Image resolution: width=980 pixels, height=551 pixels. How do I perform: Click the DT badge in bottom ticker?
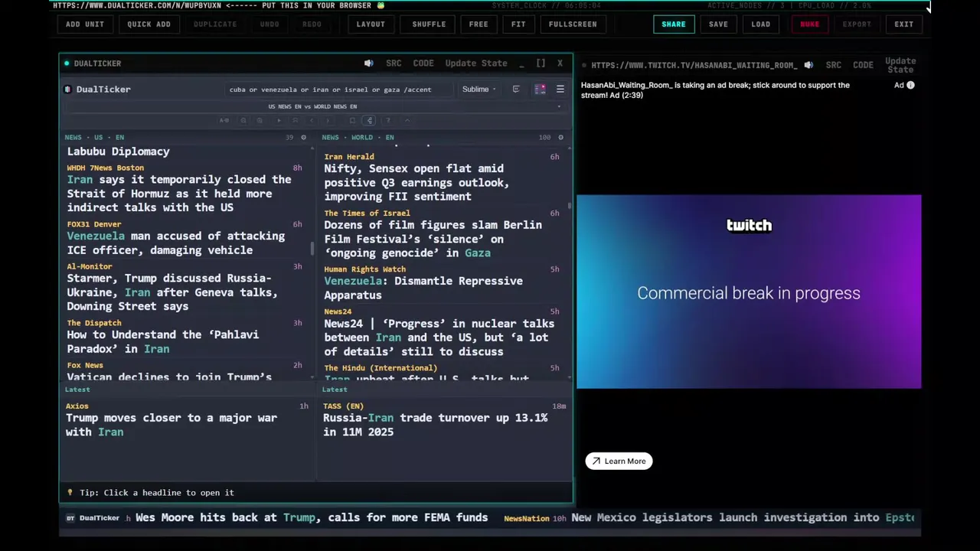click(70, 518)
